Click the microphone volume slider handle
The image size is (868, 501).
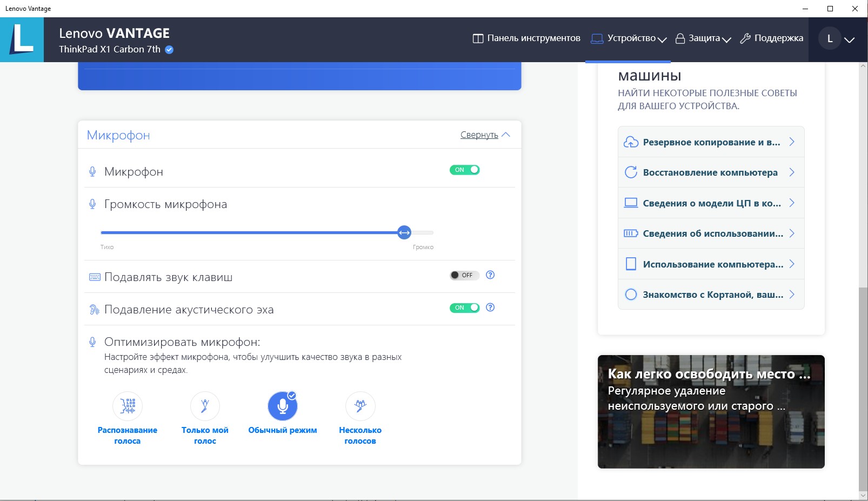click(x=404, y=232)
